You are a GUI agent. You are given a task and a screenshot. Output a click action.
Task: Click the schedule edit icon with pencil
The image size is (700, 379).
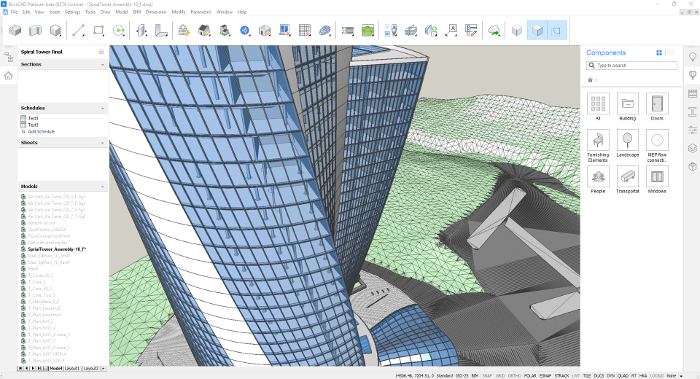tap(471, 30)
